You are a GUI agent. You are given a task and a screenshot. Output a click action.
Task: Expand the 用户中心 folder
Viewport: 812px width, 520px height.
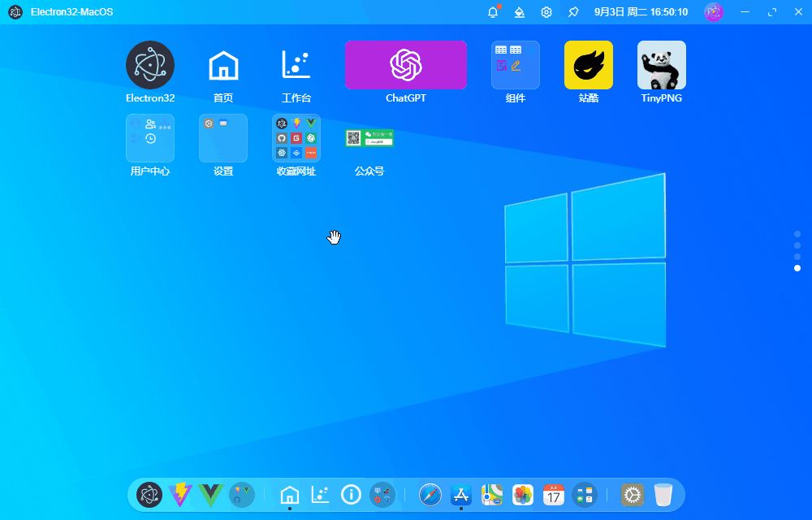coord(150,138)
